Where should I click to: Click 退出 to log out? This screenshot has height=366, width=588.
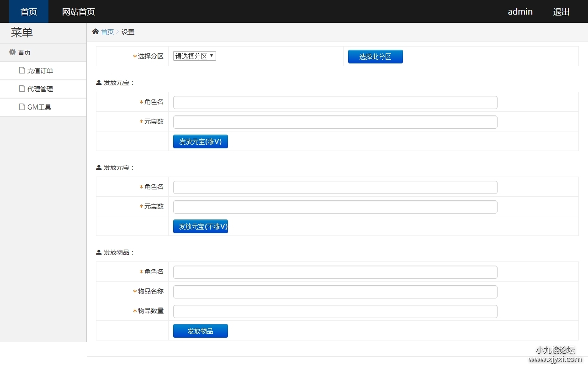click(x=561, y=12)
